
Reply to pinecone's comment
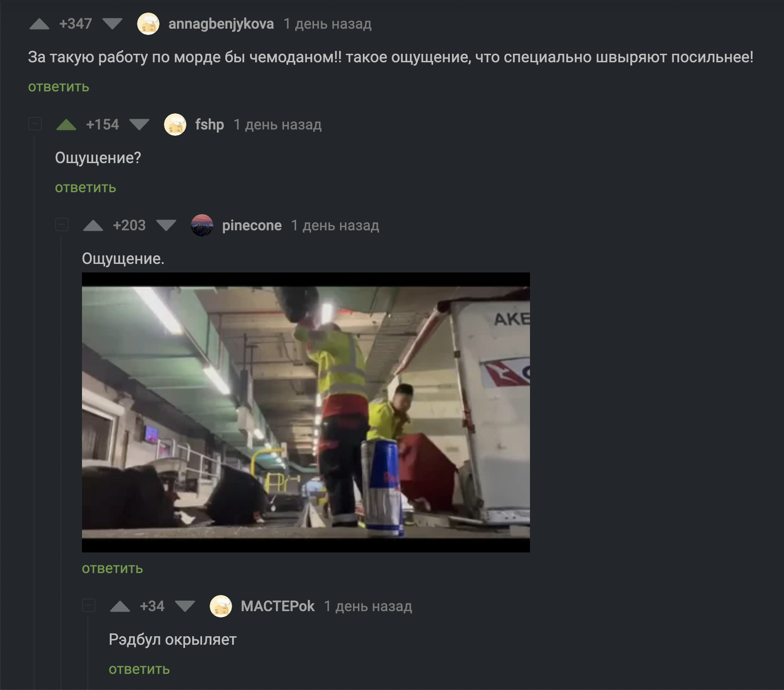112,569
